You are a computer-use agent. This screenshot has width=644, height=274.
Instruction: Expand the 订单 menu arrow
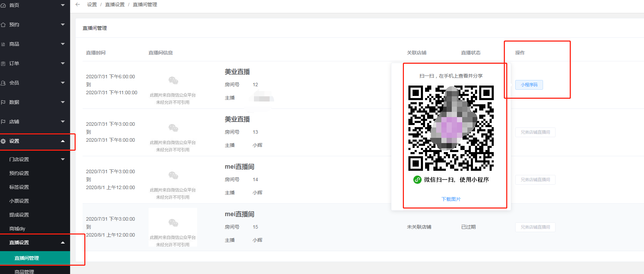(x=63, y=63)
